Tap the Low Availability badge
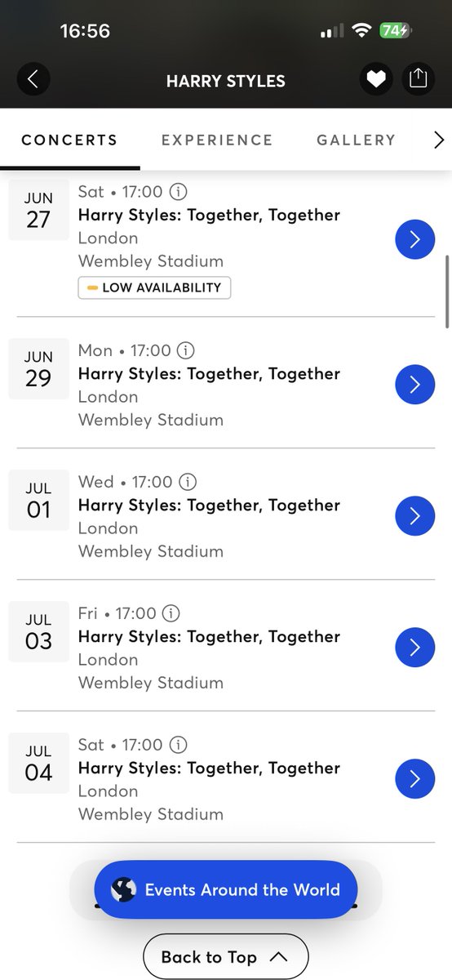The image size is (452, 980). tap(154, 287)
